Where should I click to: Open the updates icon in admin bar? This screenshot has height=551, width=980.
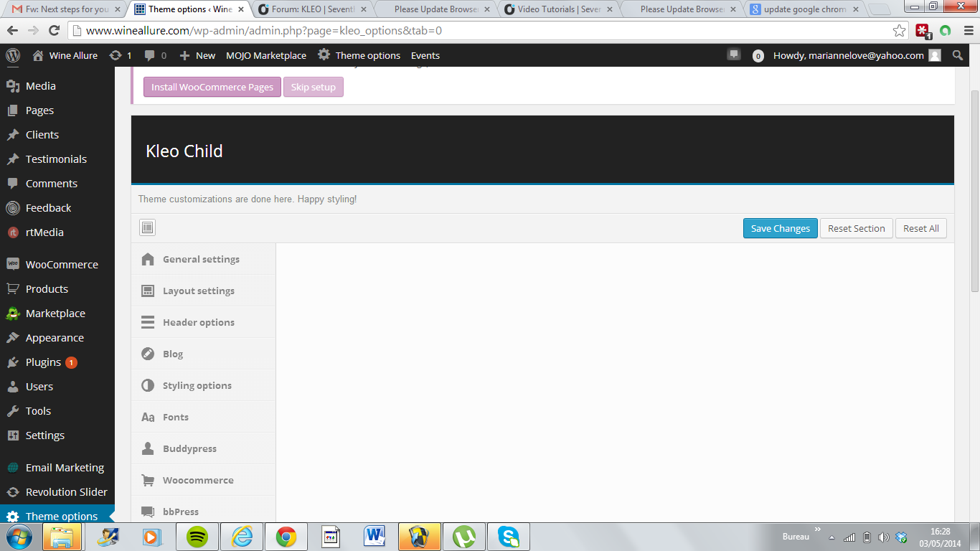tap(120, 55)
